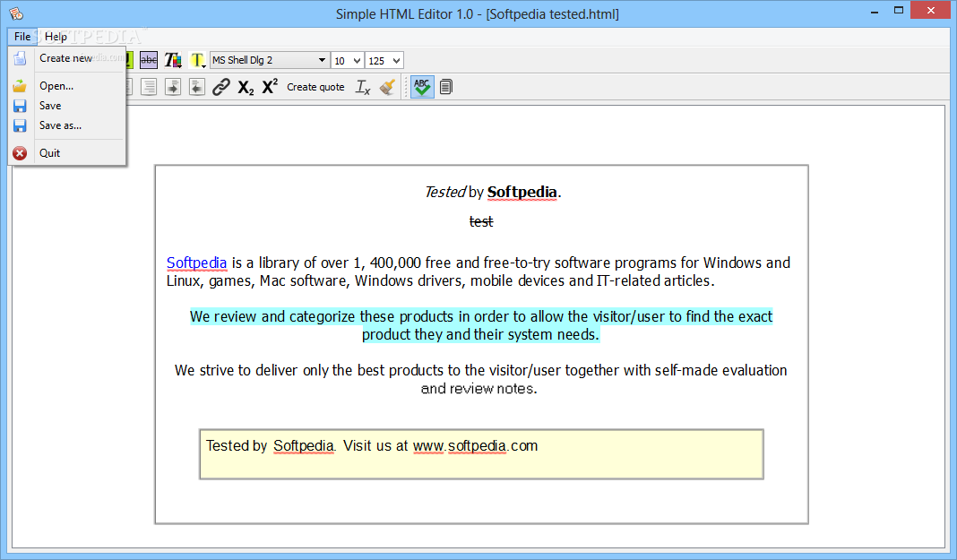Apply superscript formatting
957x560 pixels.
tap(270, 87)
